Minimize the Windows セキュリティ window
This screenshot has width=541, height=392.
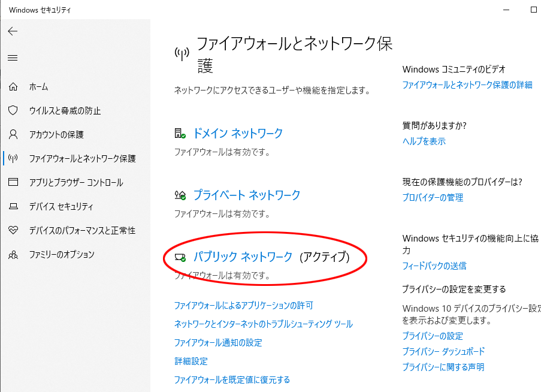click(x=506, y=10)
